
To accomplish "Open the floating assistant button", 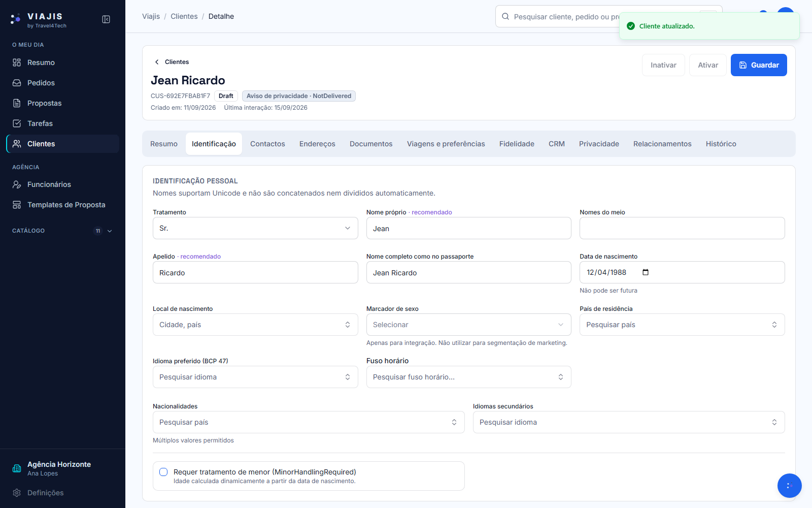I will 790,486.
